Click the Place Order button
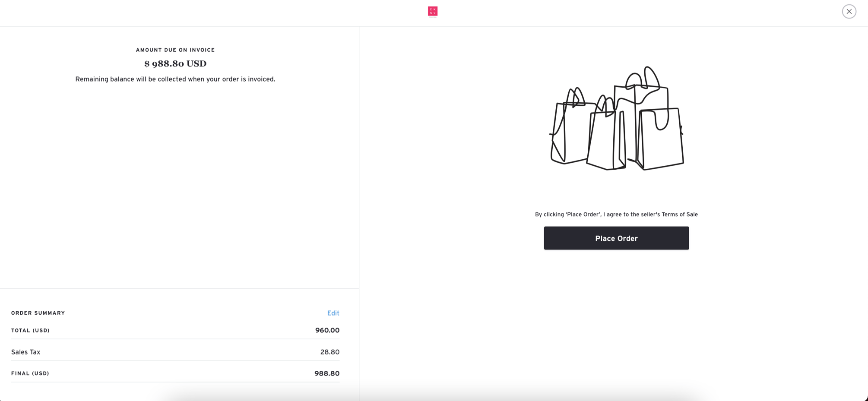 point(616,238)
